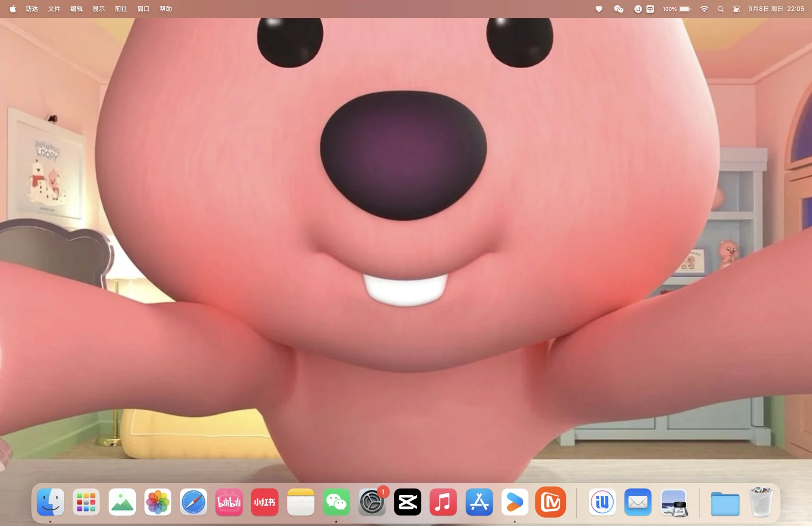Open Control Center
This screenshot has width=812, height=526.
coord(737,9)
